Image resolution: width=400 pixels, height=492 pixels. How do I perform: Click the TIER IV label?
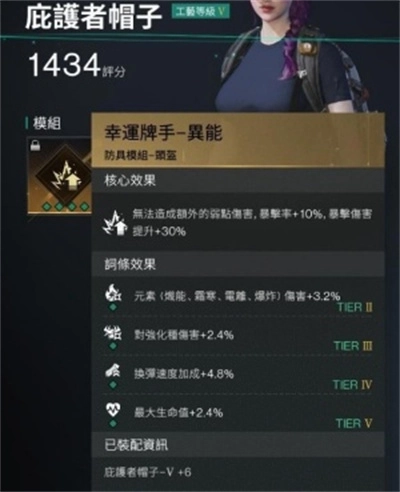pyautogui.click(x=352, y=385)
